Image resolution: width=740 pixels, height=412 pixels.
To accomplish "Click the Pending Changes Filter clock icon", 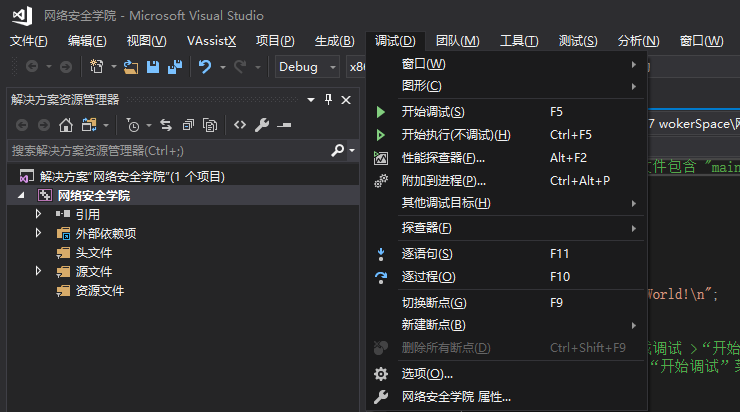I will pyautogui.click(x=133, y=125).
